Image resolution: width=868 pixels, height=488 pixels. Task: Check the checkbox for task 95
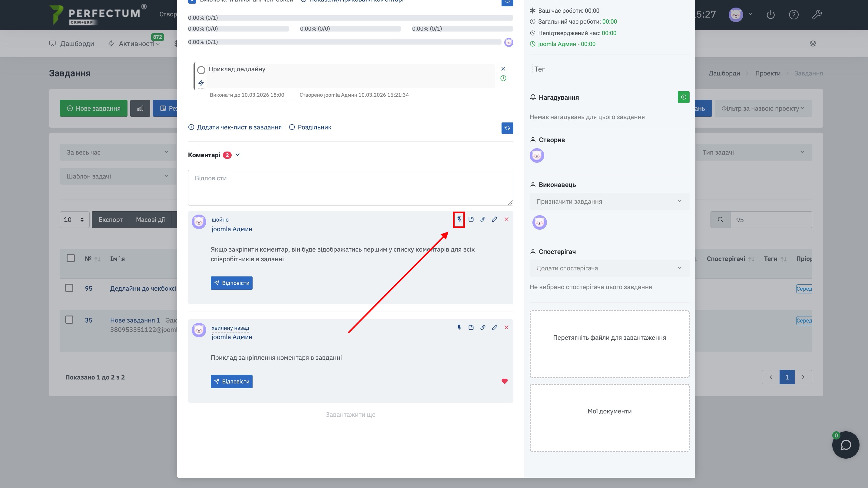(69, 288)
